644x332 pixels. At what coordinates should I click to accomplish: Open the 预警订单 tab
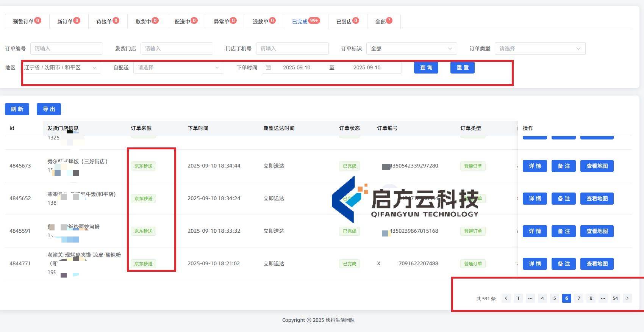point(27,21)
